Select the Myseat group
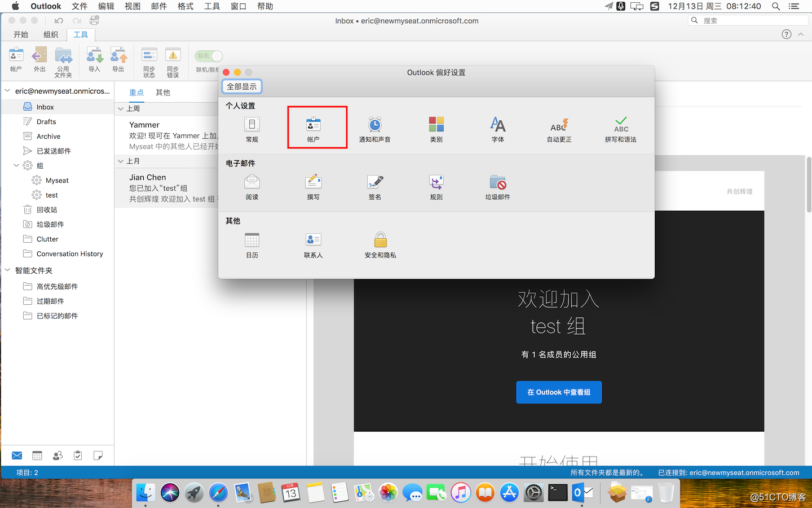Viewport: 812px width, 508px height. coord(58,180)
